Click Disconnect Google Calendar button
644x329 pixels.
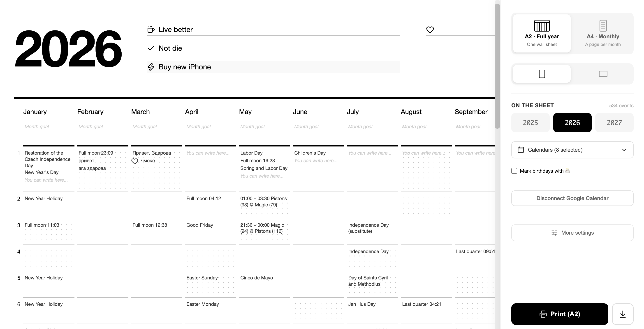pos(572,198)
